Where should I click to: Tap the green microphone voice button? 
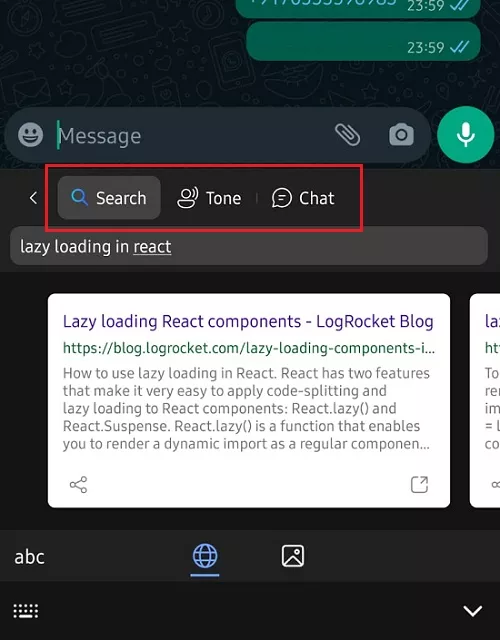466,135
